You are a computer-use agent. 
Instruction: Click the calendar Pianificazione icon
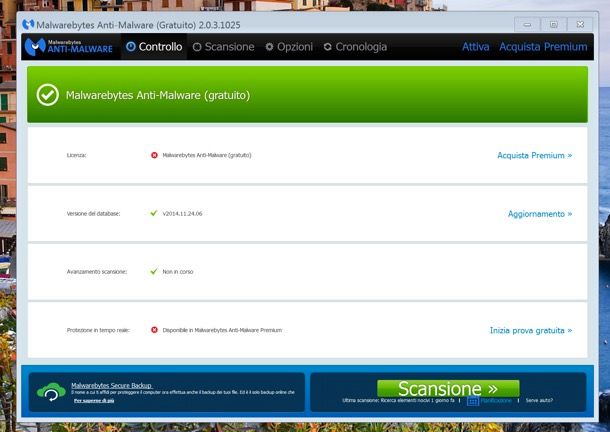[473, 401]
